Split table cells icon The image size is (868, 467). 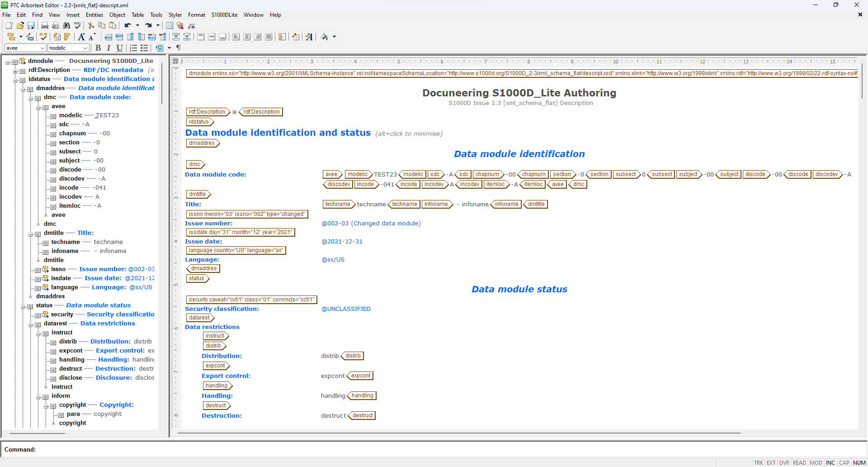point(187,37)
